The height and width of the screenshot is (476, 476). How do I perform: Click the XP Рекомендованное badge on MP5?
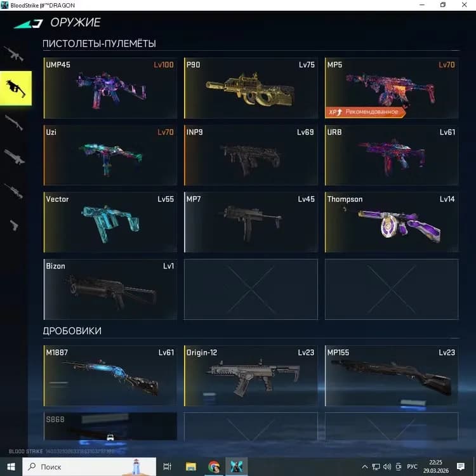(x=365, y=112)
